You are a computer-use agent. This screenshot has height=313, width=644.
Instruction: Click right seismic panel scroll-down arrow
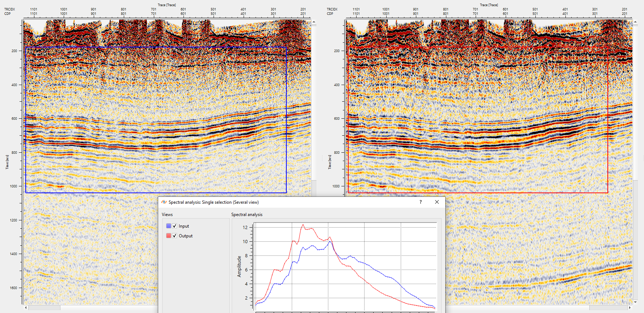[635, 302]
